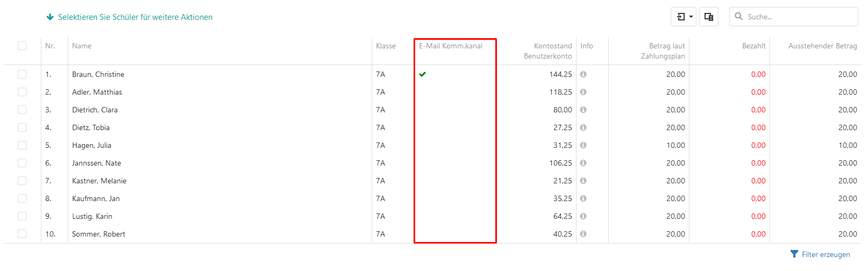Check the box for Dietrich, Clara
This screenshot has height=271, width=868.
click(22, 110)
